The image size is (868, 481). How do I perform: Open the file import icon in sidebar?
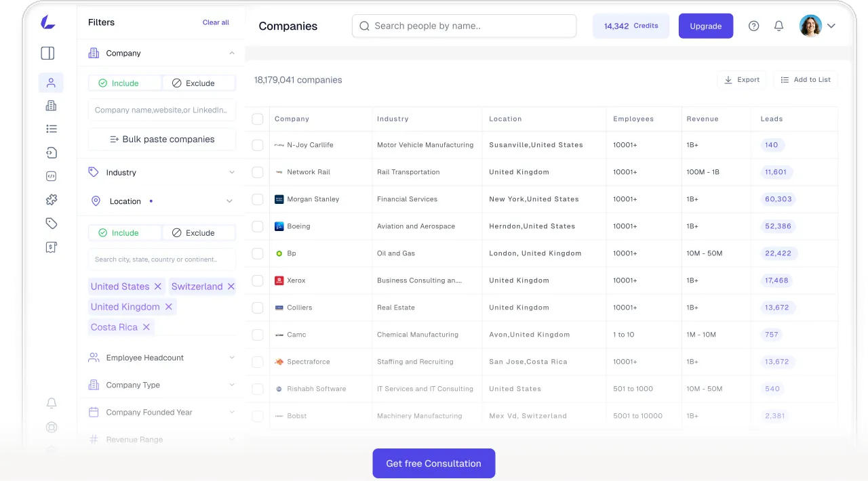51,152
